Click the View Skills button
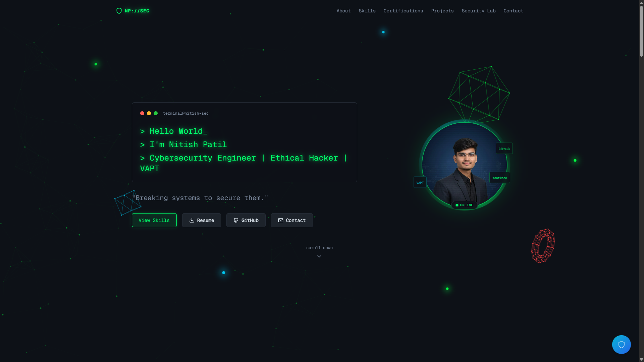Screen dimensions: 644x362 154,220
